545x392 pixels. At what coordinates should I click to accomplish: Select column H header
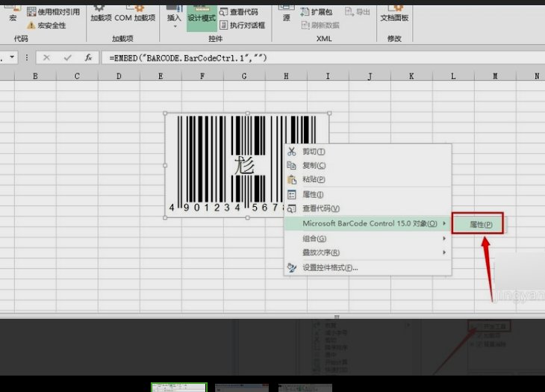pos(286,75)
